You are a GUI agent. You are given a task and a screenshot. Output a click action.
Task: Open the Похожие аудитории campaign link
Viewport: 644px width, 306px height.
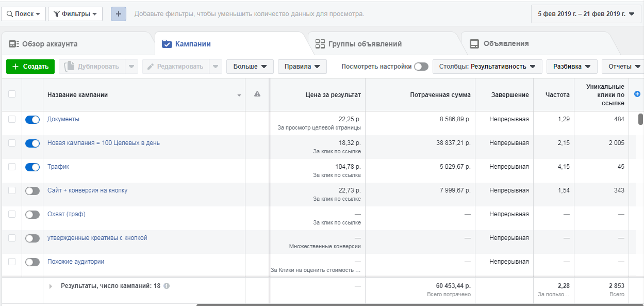pyautogui.click(x=76, y=262)
